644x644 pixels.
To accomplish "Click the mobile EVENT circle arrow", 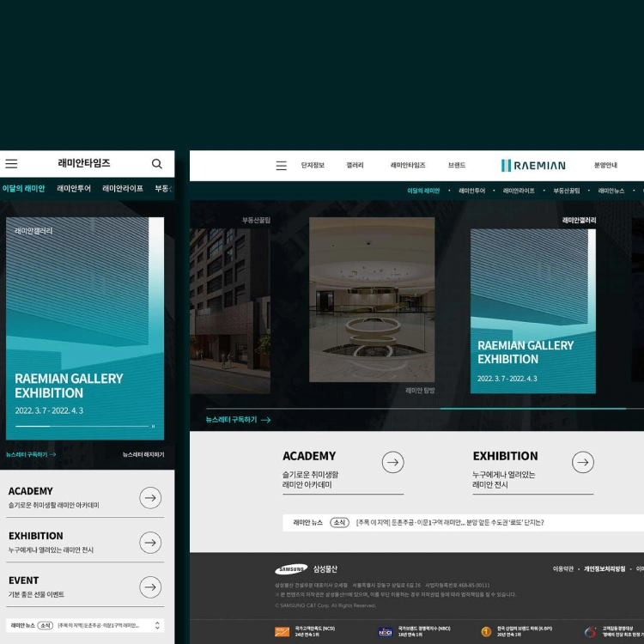I will click(x=150, y=587).
